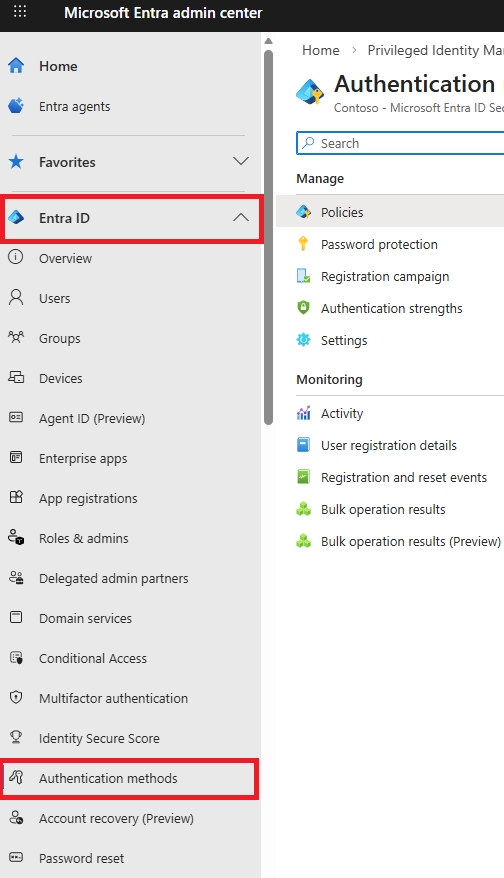Click the Identity Secure Score trophy icon

(x=16, y=737)
